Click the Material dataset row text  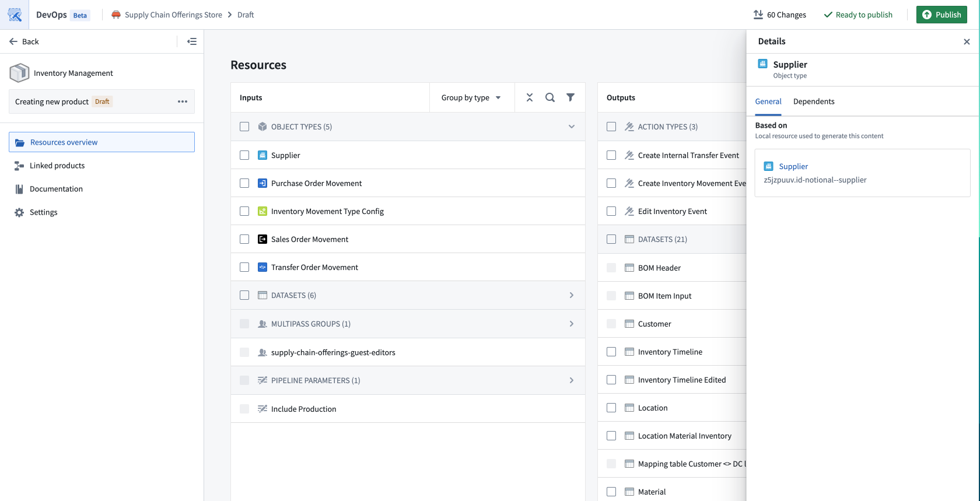click(652, 492)
